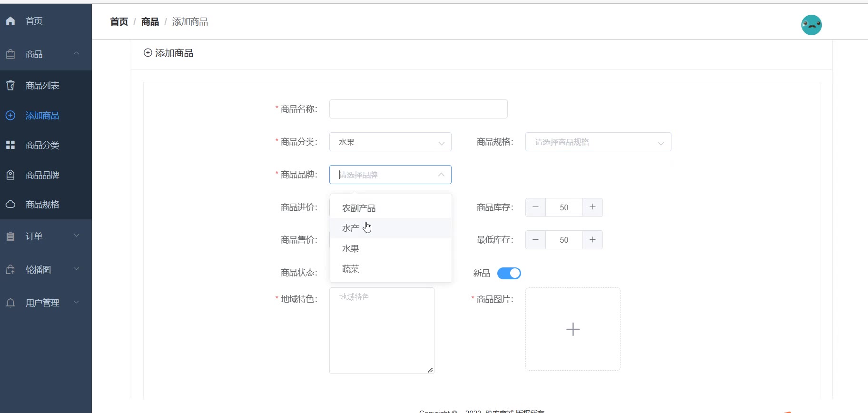
Task: Focus the 商品名称 input field
Action: pyautogui.click(x=418, y=109)
